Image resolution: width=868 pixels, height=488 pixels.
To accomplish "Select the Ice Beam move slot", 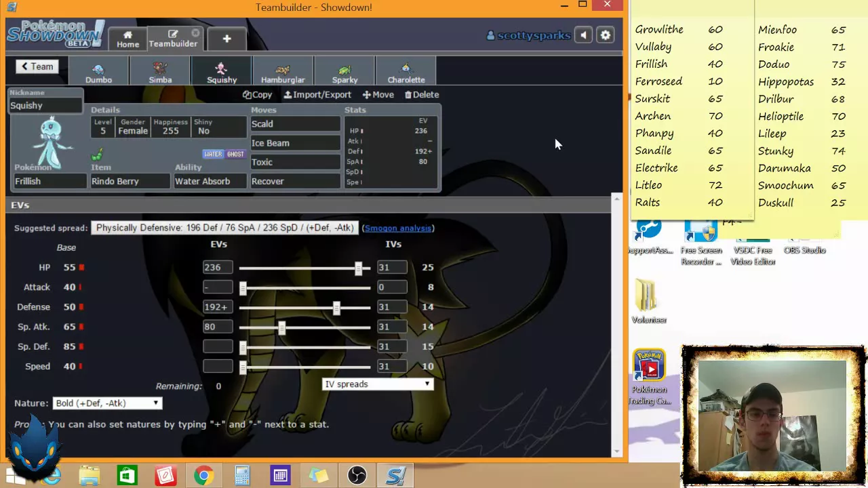I will 295,143.
